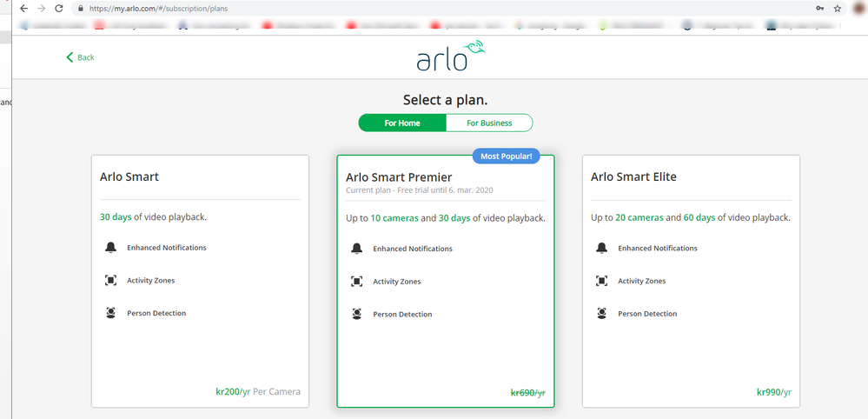Click the Most Popular! badge
The height and width of the screenshot is (419, 868).
[x=506, y=156]
